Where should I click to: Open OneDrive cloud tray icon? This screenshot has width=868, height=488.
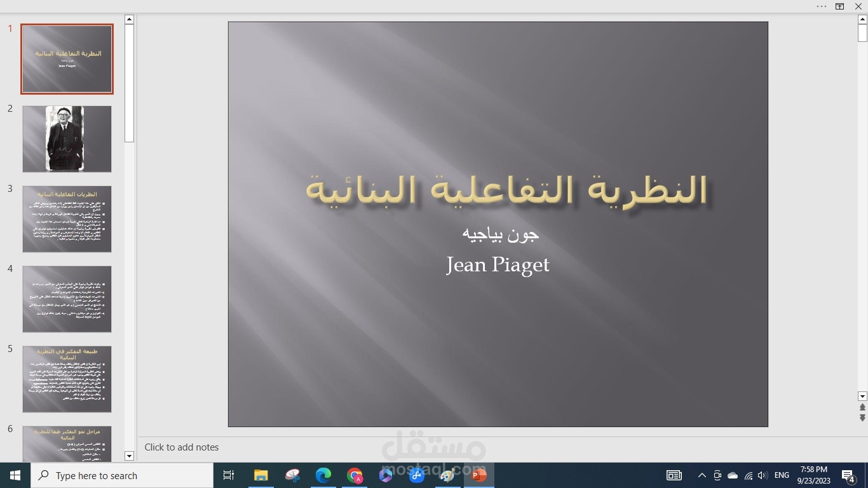pyautogui.click(x=733, y=475)
